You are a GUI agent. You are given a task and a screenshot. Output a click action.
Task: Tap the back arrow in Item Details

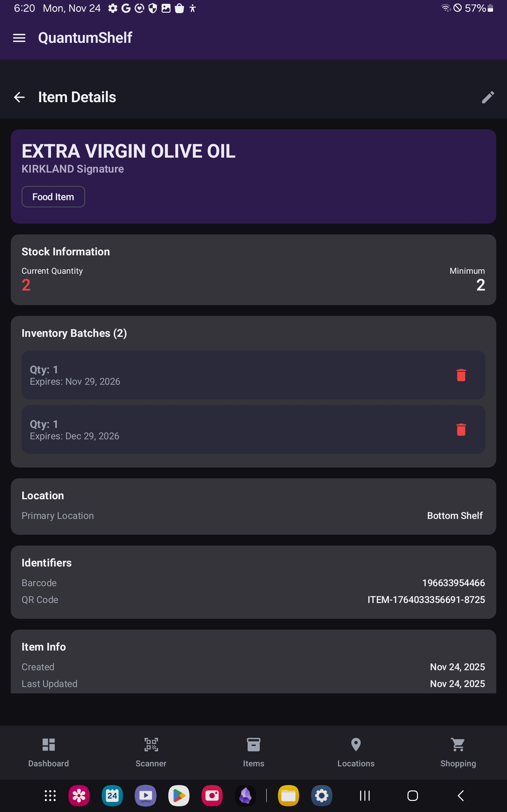tap(19, 97)
